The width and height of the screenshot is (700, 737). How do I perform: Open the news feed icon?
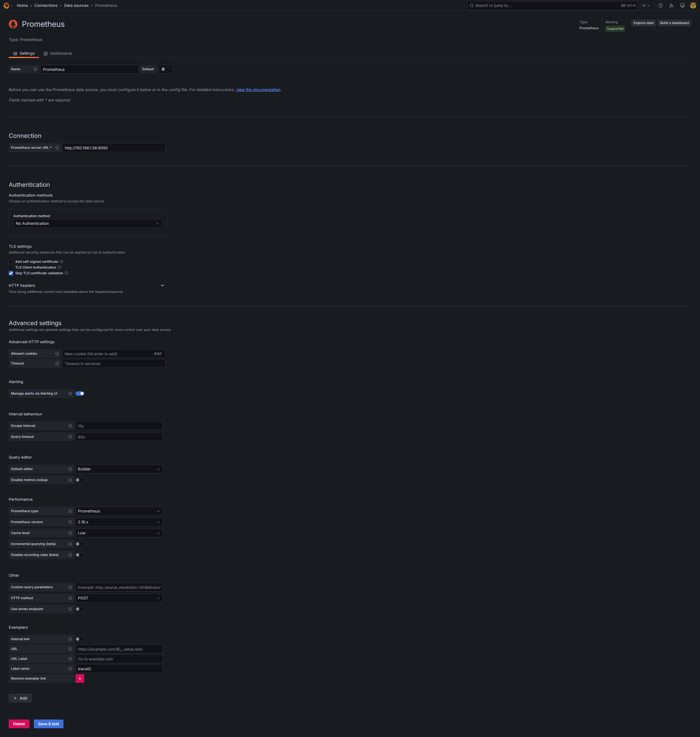point(671,5)
